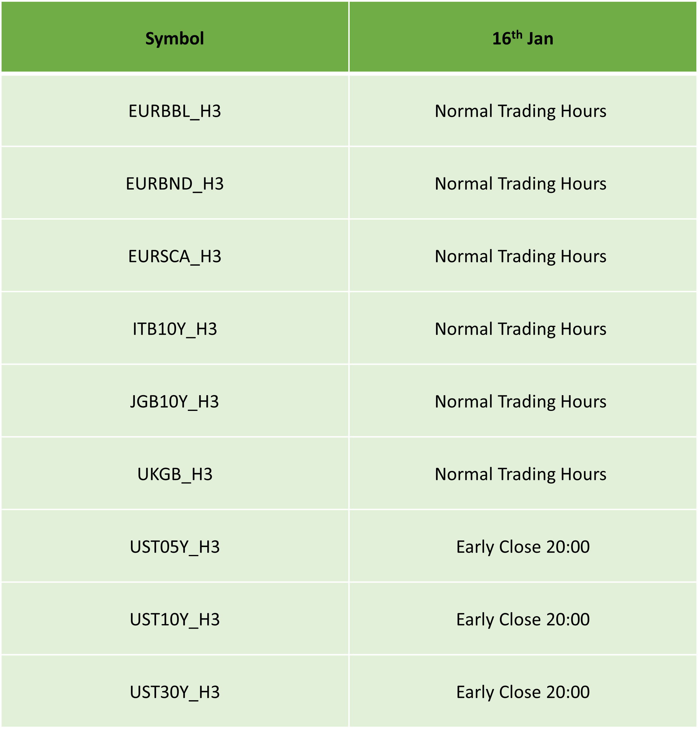Click Normal Trading Hours for EURSCA_H3

point(520,256)
